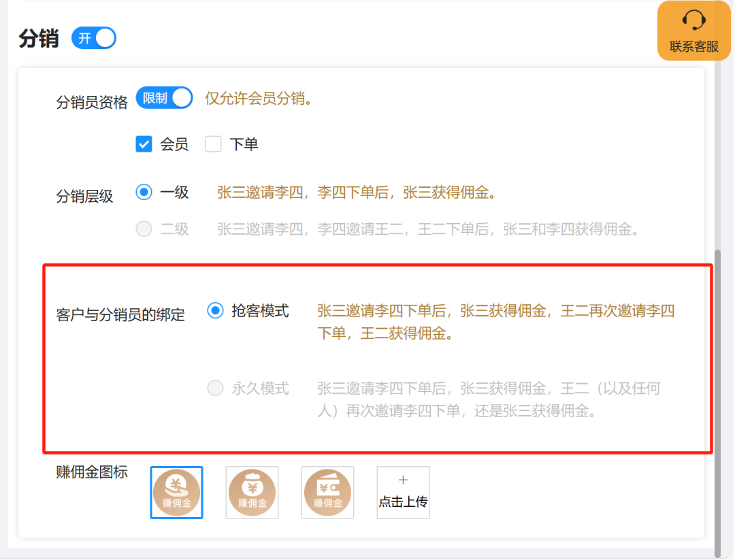The image size is (735, 560).
Task: Uncheck the 会员 checkbox
Action: click(144, 144)
